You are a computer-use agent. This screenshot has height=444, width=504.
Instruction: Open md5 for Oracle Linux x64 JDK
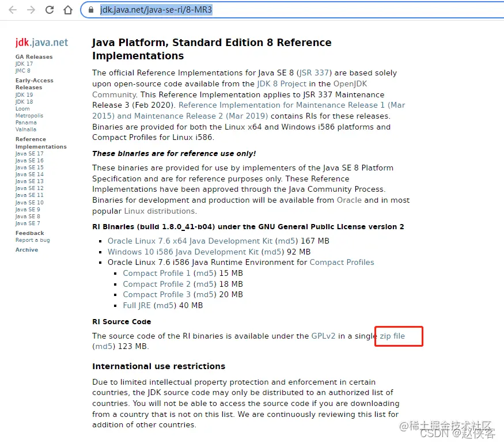287,241
